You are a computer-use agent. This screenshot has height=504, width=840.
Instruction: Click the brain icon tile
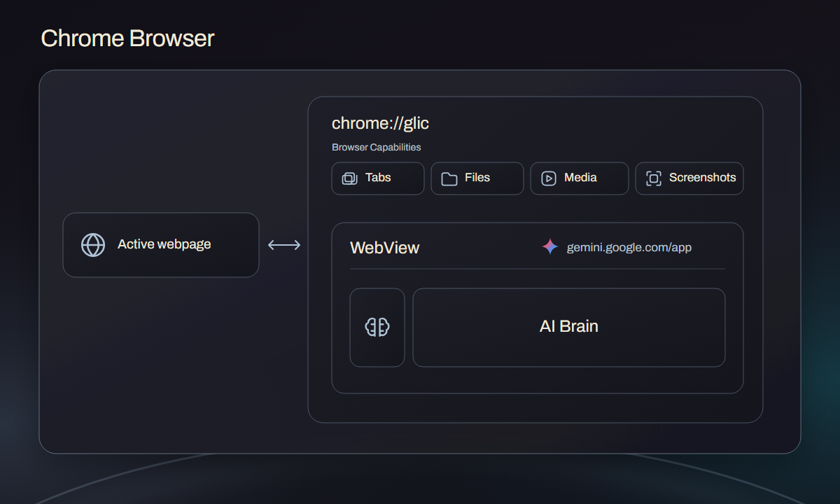tap(377, 328)
